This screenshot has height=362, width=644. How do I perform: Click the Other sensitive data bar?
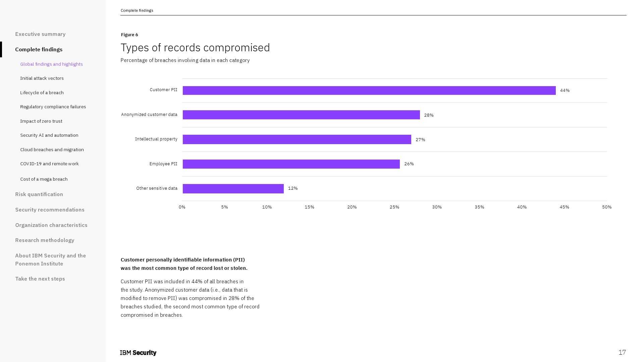click(x=233, y=189)
